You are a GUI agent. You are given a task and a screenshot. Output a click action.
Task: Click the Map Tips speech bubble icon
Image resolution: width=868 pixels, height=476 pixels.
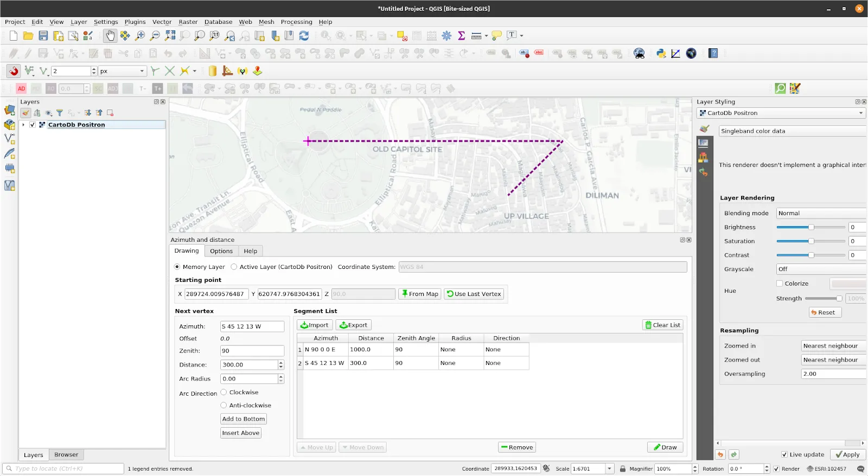[496, 36]
